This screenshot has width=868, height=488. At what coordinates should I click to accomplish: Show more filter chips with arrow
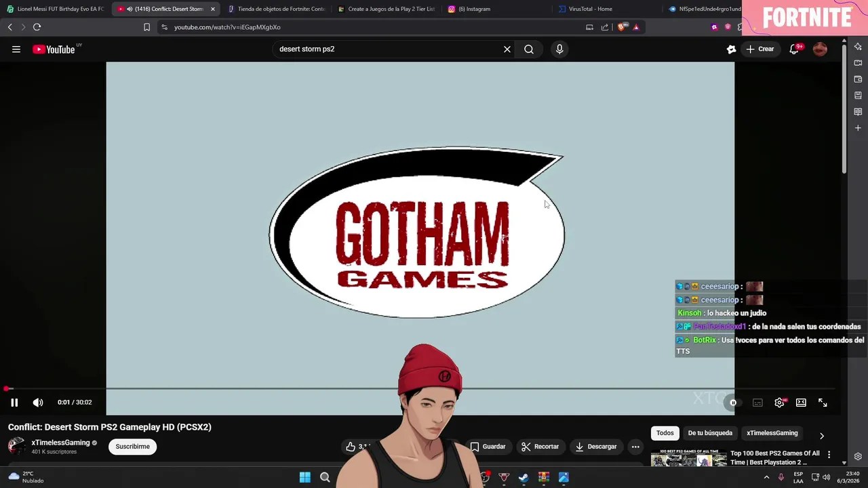point(822,436)
